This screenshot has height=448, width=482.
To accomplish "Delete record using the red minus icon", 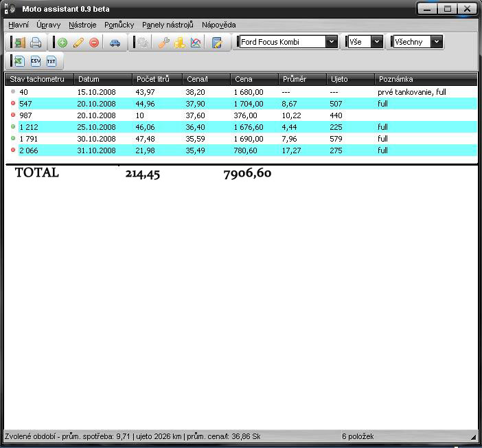I will tap(94, 43).
